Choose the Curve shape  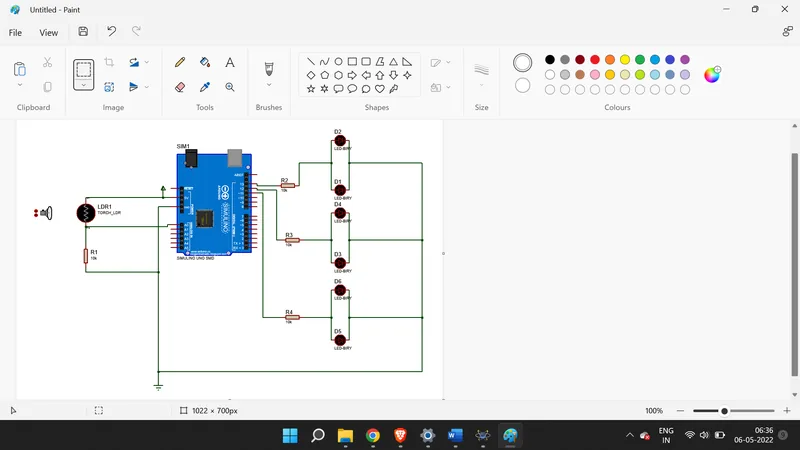324,62
